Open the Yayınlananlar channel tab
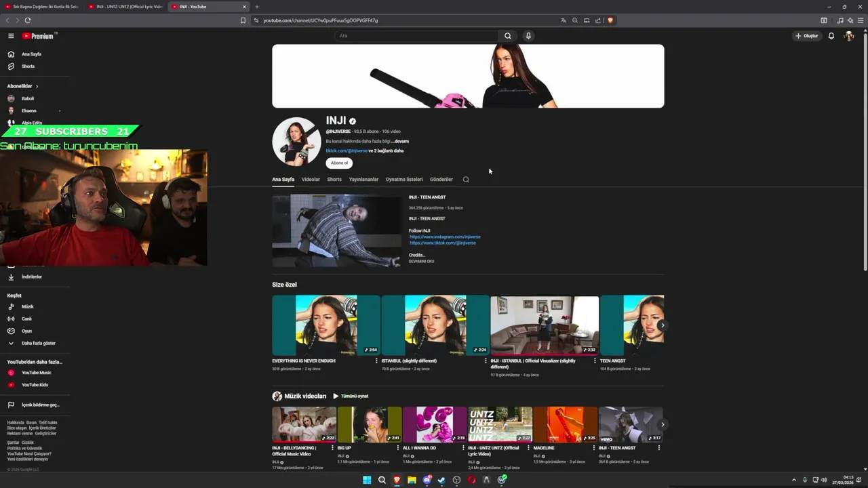 coord(363,180)
